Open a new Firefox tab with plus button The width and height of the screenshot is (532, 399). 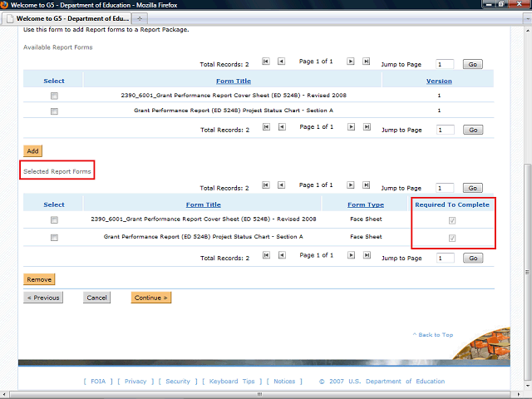click(140, 18)
